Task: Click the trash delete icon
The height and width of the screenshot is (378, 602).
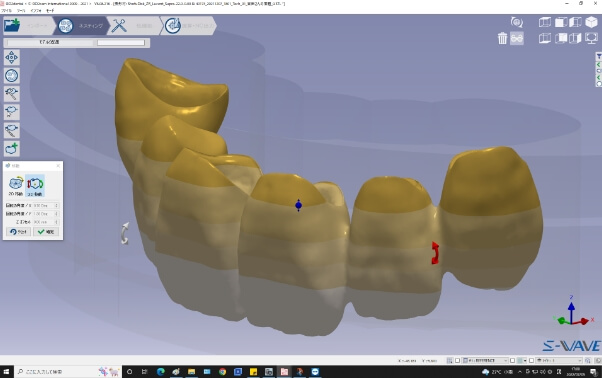Action: coord(502,38)
